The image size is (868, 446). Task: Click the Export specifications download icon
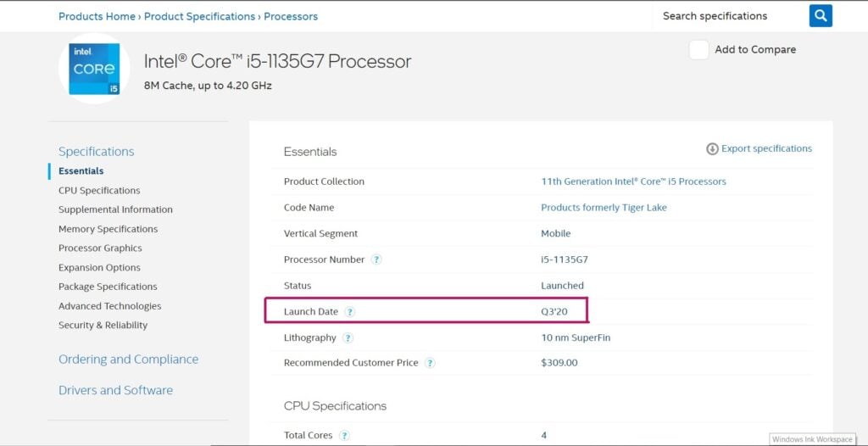coord(712,149)
